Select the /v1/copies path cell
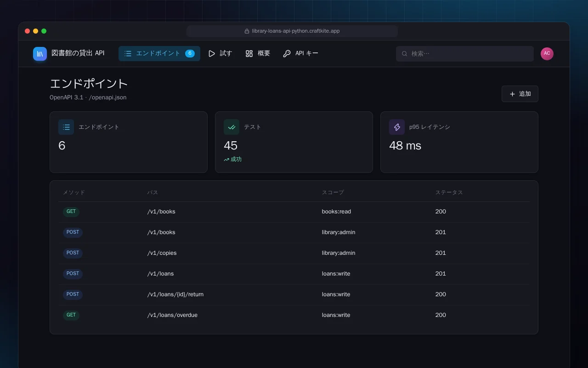588x368 pixels. 162,253
